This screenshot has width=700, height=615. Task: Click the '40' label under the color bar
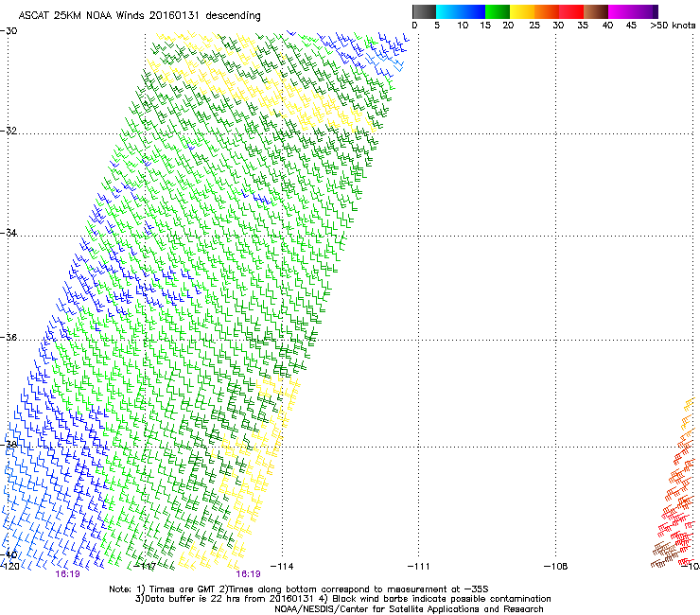click(607, 26)
